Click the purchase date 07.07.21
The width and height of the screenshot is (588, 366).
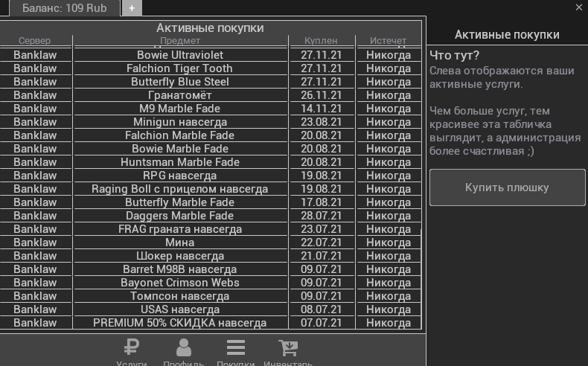click(x=322, y=323)
